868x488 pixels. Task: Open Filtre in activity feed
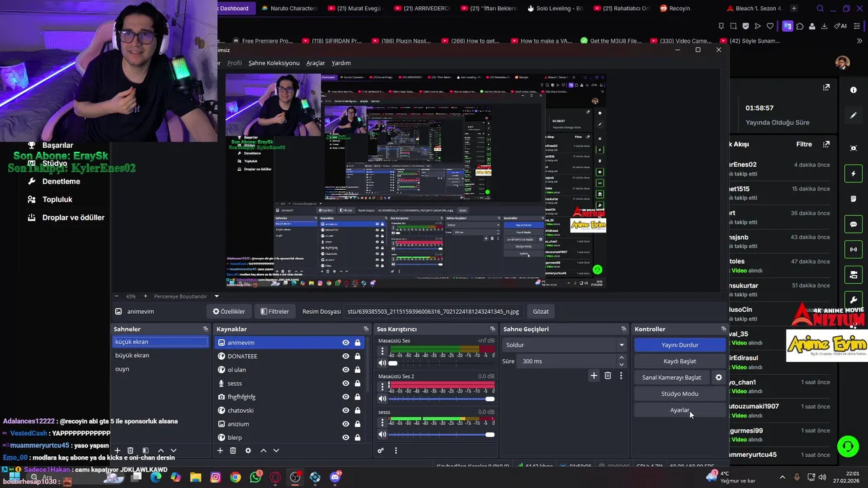pyautogui.click(x=804, y=144)
